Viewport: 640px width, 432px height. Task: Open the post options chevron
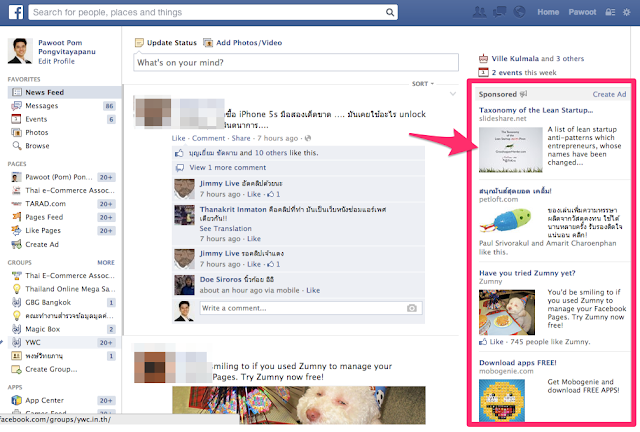(x=453, y=94)
